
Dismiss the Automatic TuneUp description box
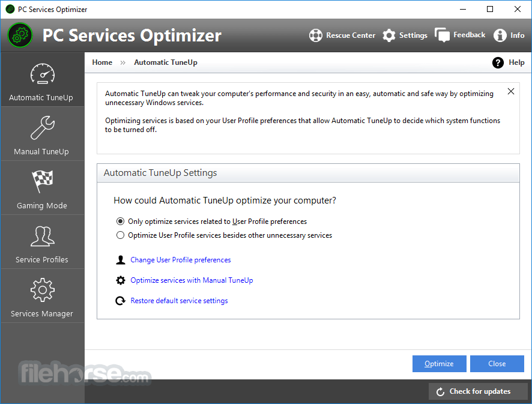tap(510, 91)
